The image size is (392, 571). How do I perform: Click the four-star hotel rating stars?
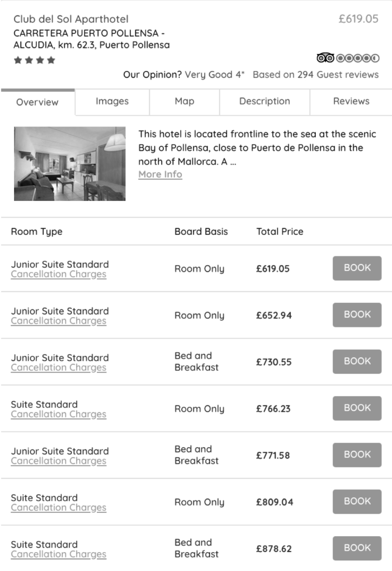coord(35,60)
